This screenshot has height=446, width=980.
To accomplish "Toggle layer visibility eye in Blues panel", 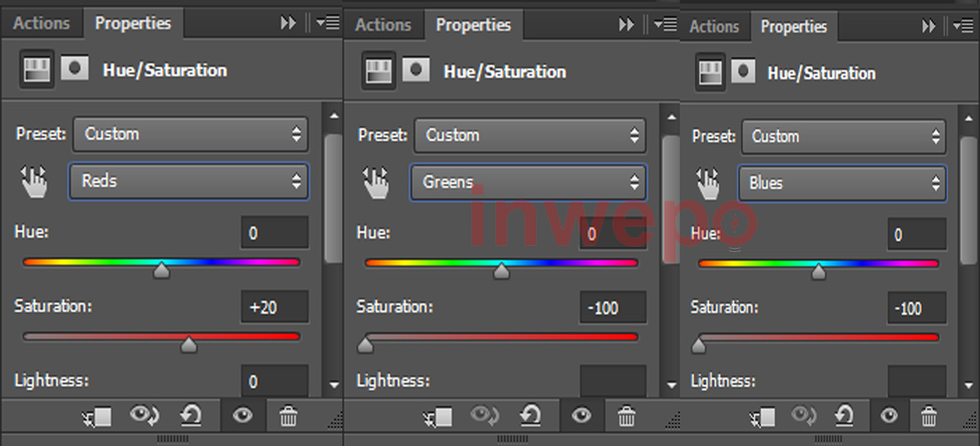I will tap(889, 416).
